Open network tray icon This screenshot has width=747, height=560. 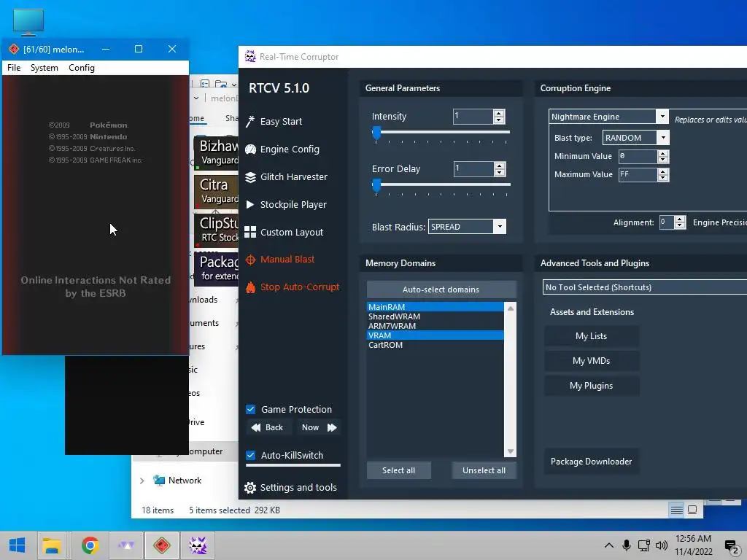(x=644, y=545)
